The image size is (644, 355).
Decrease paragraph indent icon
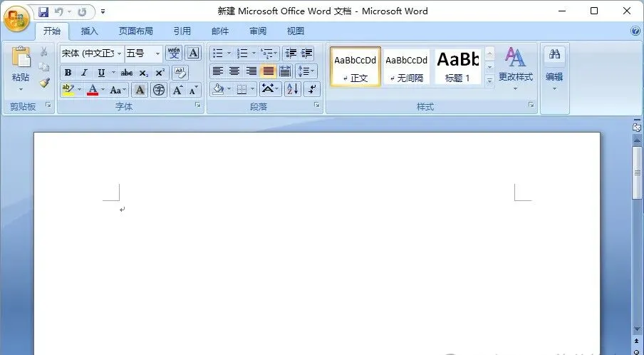click(x=291, y=53)
